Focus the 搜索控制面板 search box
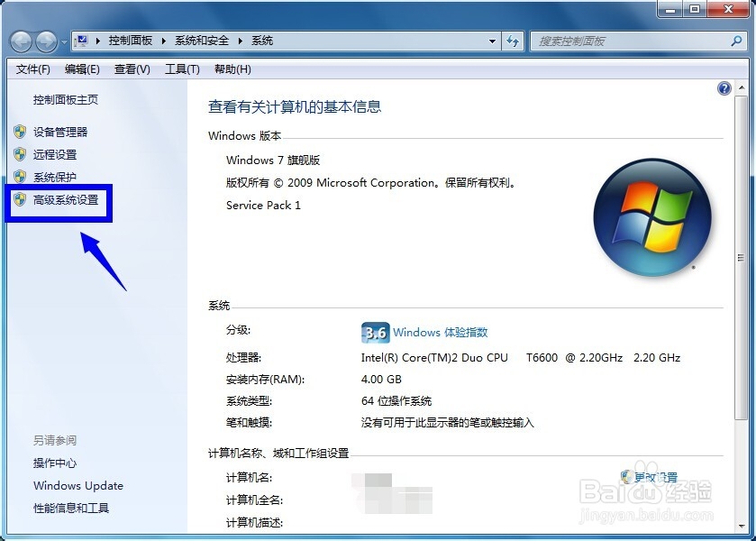 tap(637, 41)
